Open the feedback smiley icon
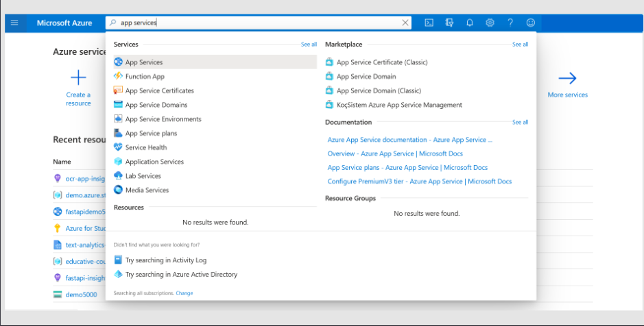Viewport: 644px width, 326px height. 531,23
